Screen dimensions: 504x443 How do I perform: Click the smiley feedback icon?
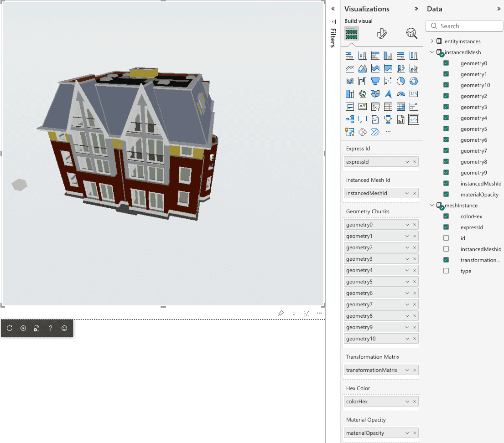(x=64, y=328)
